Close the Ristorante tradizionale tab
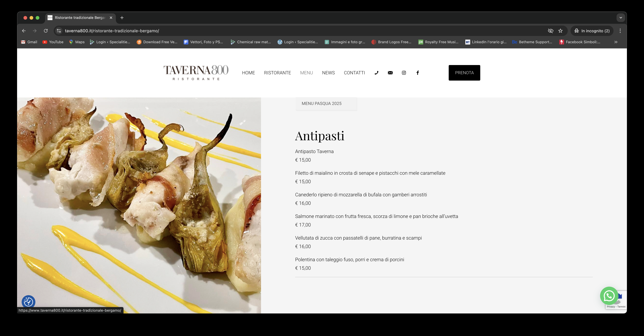This screenshot has height=336, width=644. click(x=111, y=18)
